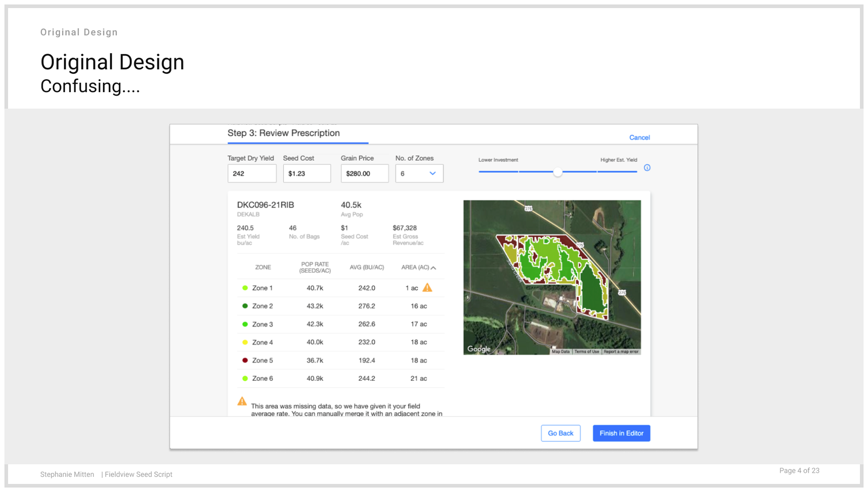Click the Zone 3 row label

coord(262,324)
